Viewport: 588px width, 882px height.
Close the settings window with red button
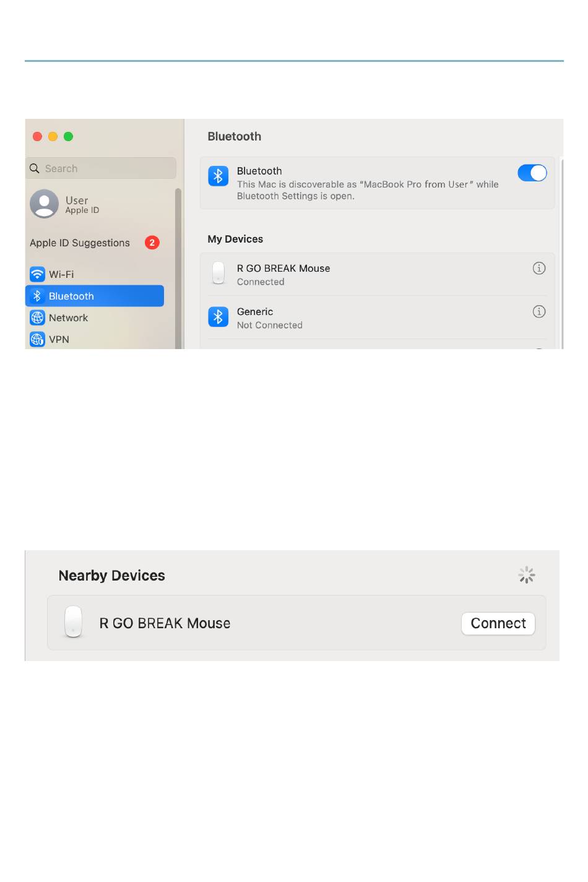click(x=37, y=136)
